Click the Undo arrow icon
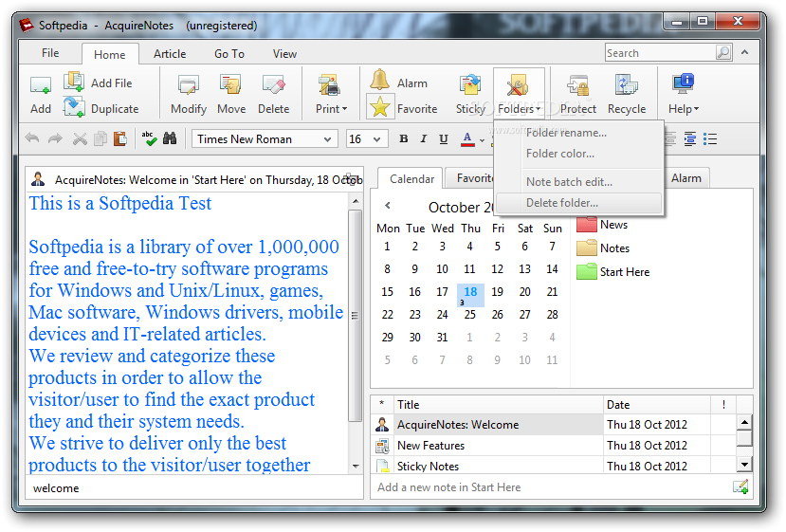786x532 pixels. click(x=32, y=138)
